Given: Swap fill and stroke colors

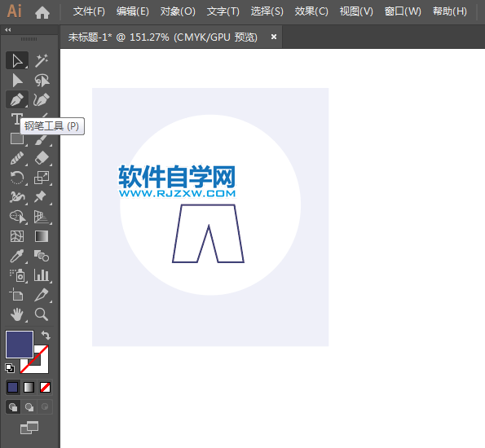Looking at the screenshot, I should point(46,335).
